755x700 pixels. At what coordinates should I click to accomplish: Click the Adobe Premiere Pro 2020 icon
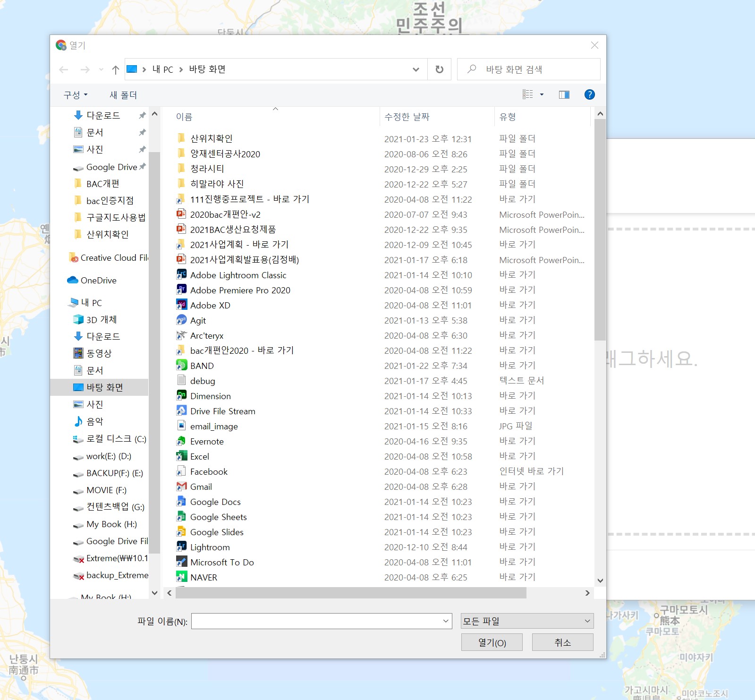pyautogui.click(x=181, y=290)
